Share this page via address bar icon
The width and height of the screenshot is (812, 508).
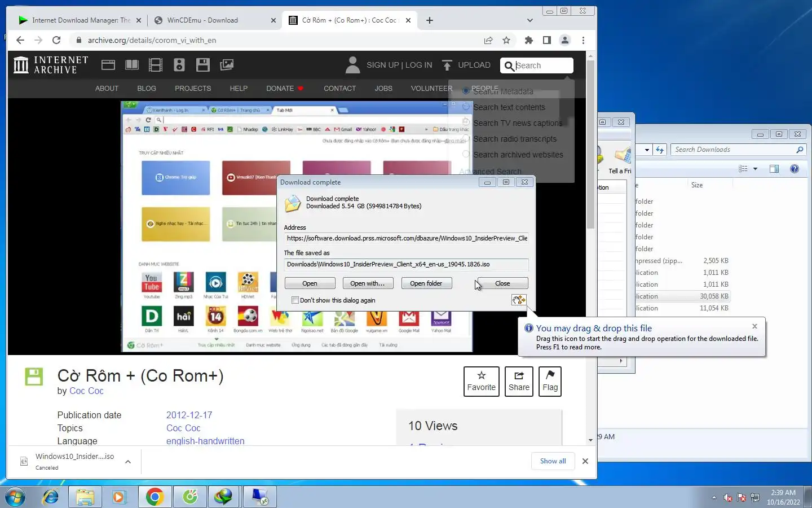[488, 40]
